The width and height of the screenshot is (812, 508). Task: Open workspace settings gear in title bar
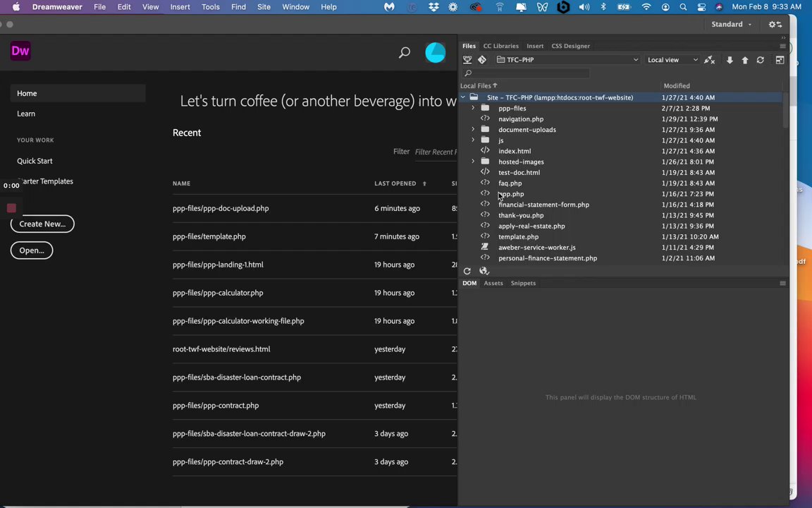[775, 25]
